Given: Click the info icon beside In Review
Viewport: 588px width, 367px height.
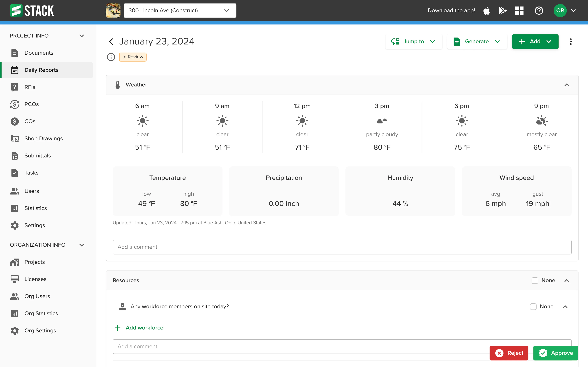Looking at the screenshot, I should [111, 57].
